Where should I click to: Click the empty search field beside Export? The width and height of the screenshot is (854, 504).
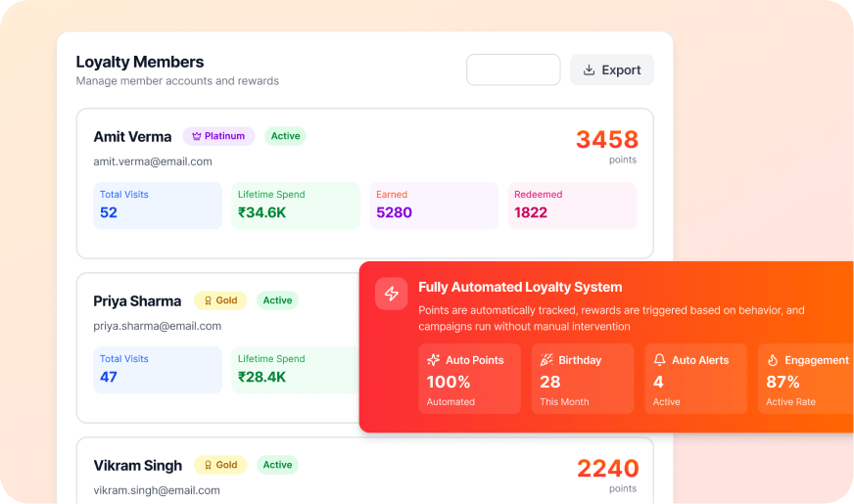click(x=513, y=70)
